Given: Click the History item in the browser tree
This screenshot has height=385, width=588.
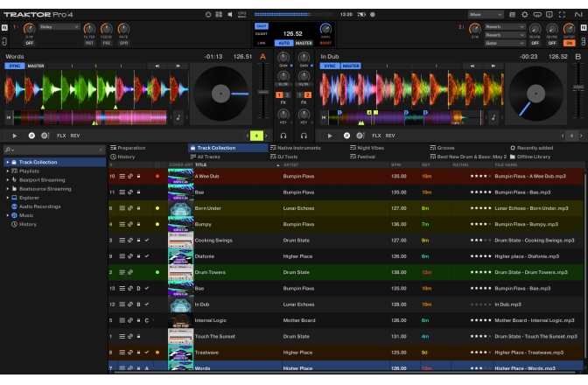Looking at the screenshot, I should click(28, 224).
